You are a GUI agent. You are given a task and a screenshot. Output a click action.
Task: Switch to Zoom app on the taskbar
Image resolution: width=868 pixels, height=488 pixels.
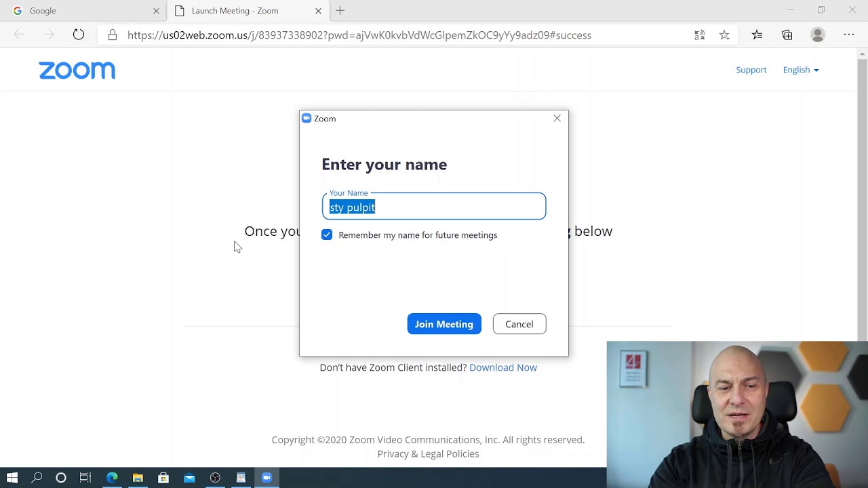(x=267, y=478)
